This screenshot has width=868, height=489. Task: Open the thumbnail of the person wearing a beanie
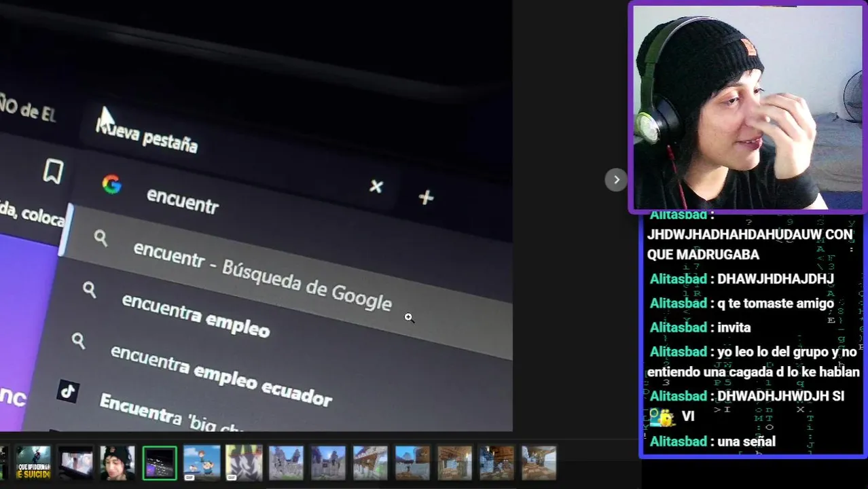pyautogui.click(x=117, y=463)
